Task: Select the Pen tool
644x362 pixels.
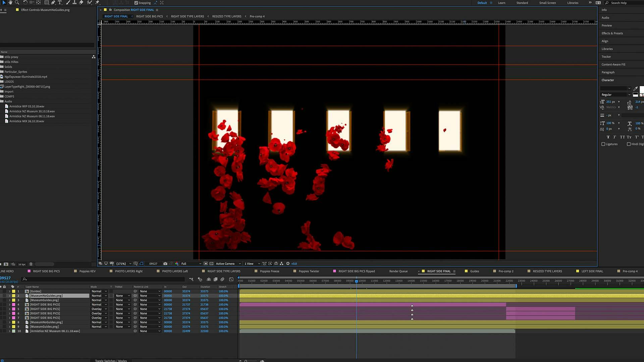Action: point(53,3)
